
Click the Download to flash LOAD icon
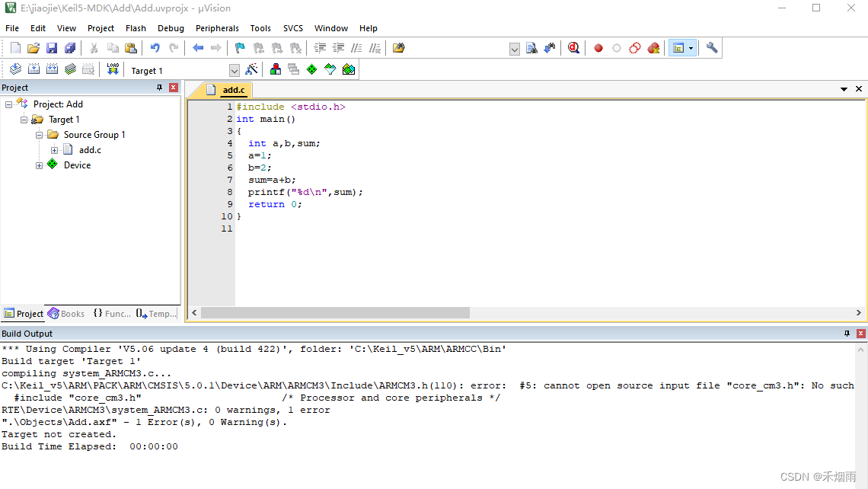(113, 69)
